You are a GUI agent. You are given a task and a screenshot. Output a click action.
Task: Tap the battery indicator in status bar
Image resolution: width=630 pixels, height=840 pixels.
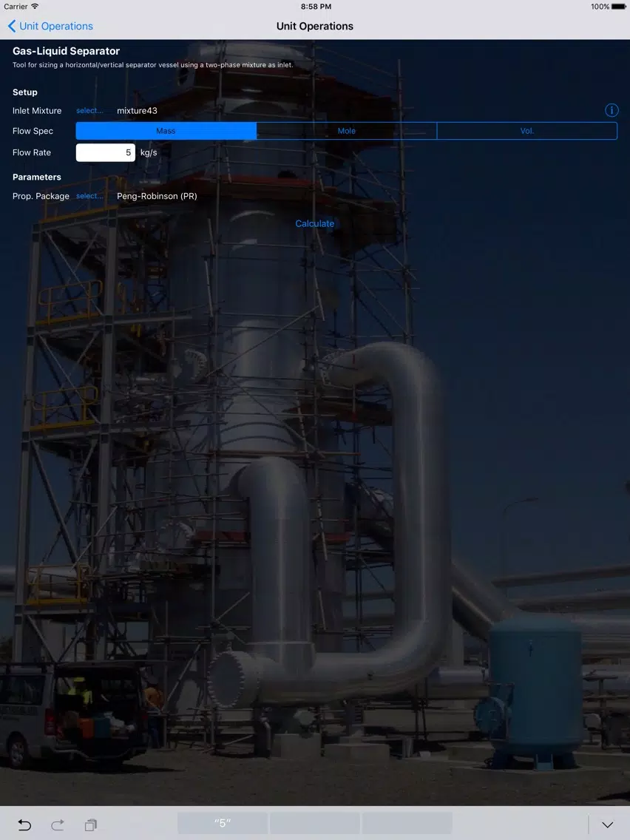(618, 7)
